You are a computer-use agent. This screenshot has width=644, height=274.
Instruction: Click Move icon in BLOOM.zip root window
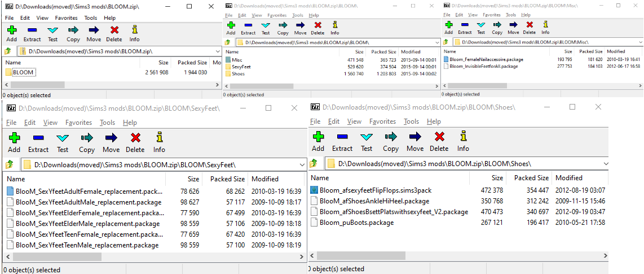pyautogui.click(x=94, y=30)
